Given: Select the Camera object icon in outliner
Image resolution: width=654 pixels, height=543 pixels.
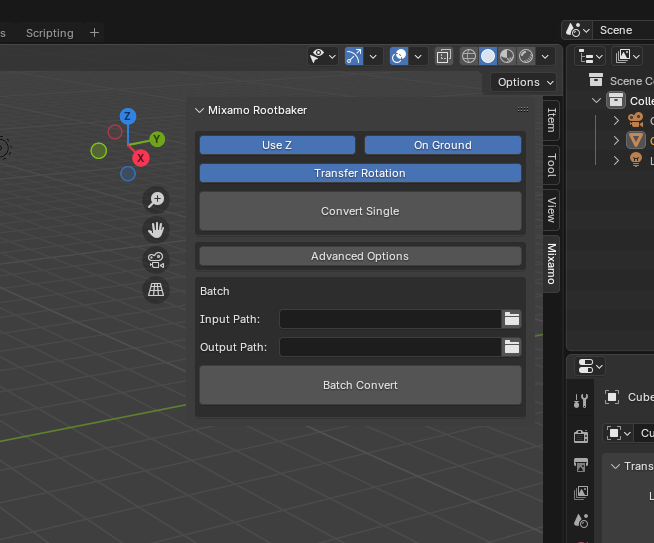Looking at the screenshot, I should pos(636,121).
